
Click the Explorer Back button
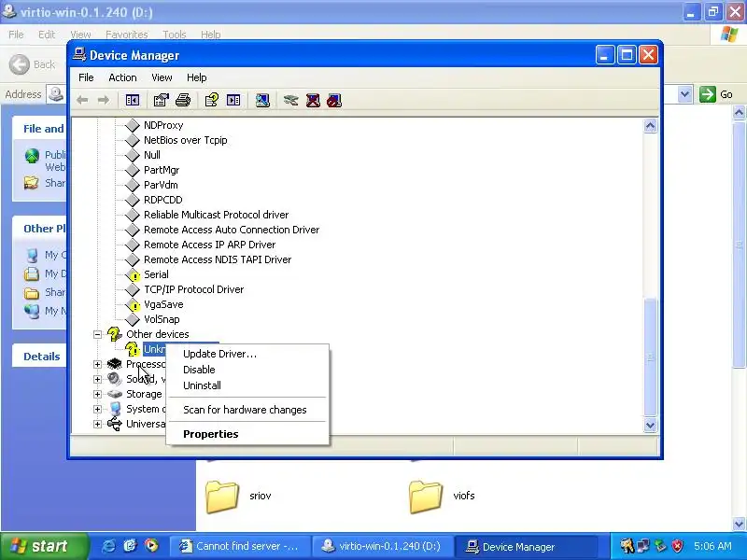click(x=33, y=64)
